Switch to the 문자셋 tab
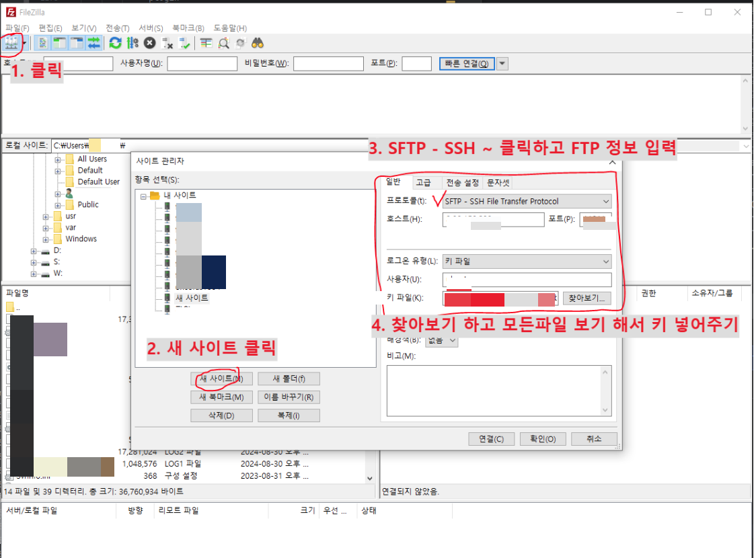This screenshot has width=756, height=558. tap(498, 183)
